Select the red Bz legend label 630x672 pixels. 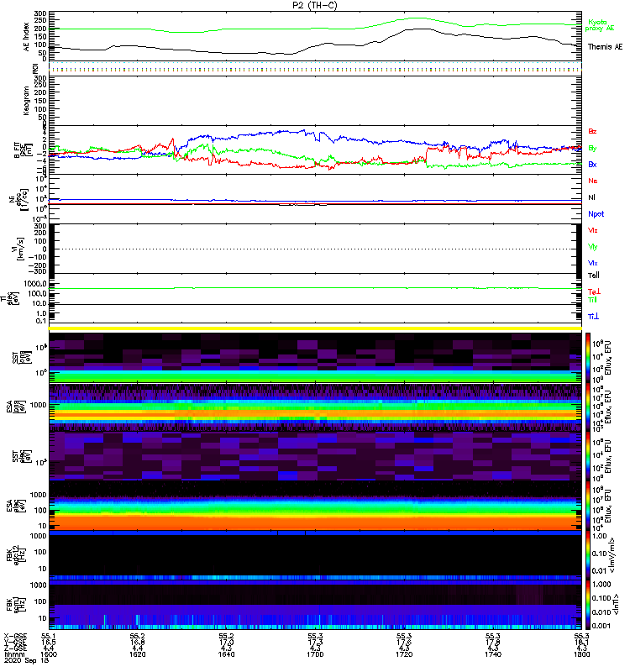(x=592, y=132)
